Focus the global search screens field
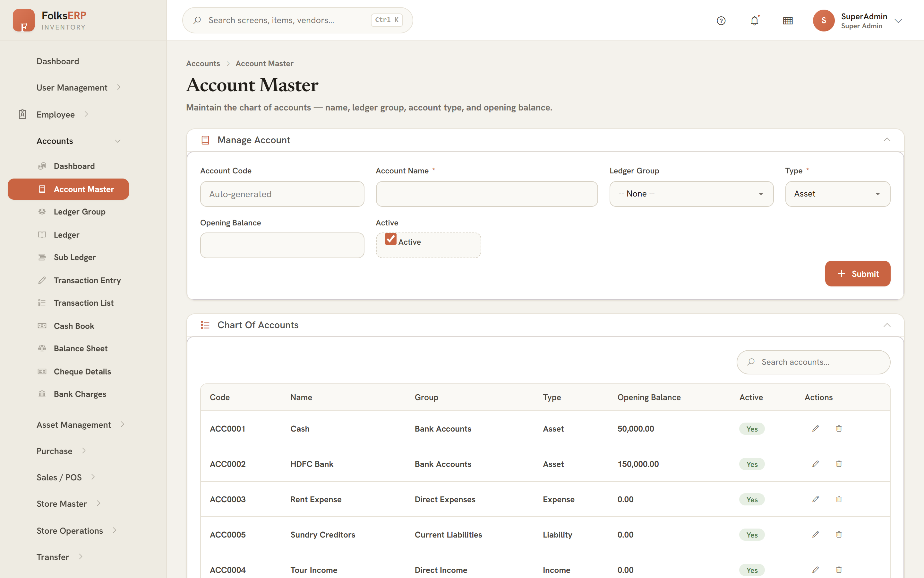924x578 pixels. (x=297, y=20)
